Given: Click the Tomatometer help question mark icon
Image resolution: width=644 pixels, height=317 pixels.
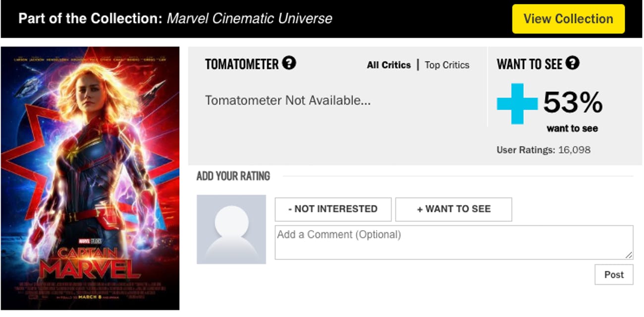Looking at the screenshot, I should [289, 63].
